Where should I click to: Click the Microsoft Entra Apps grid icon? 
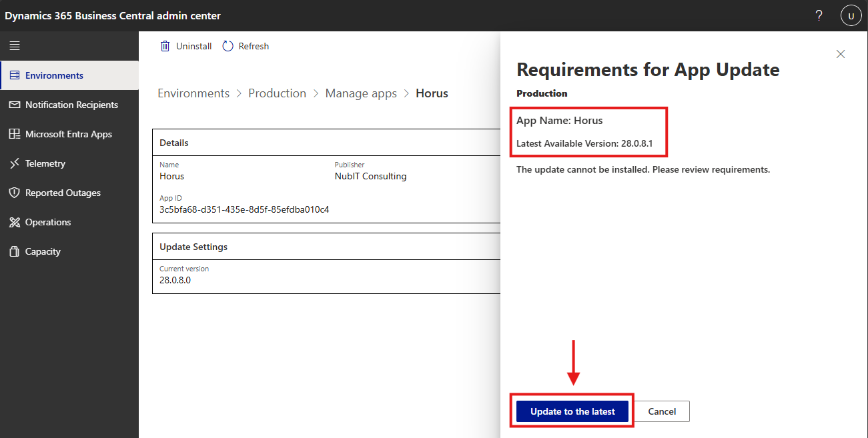(x=15, y=134)
